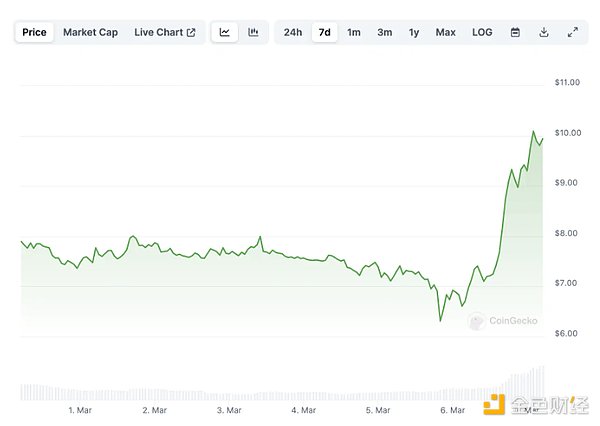Click the price peak near $10.00

pos(533,131)
